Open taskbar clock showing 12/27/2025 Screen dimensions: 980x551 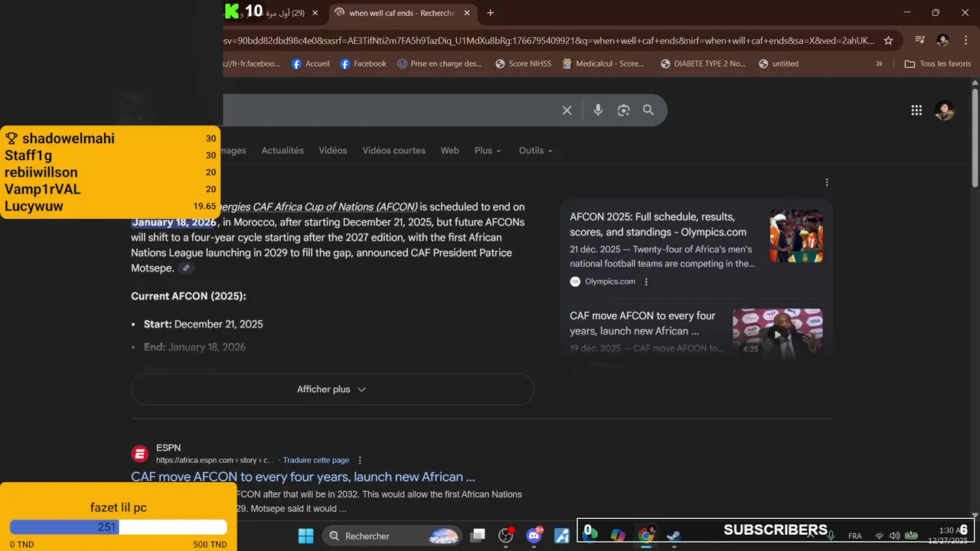click(x=948, y=536)
